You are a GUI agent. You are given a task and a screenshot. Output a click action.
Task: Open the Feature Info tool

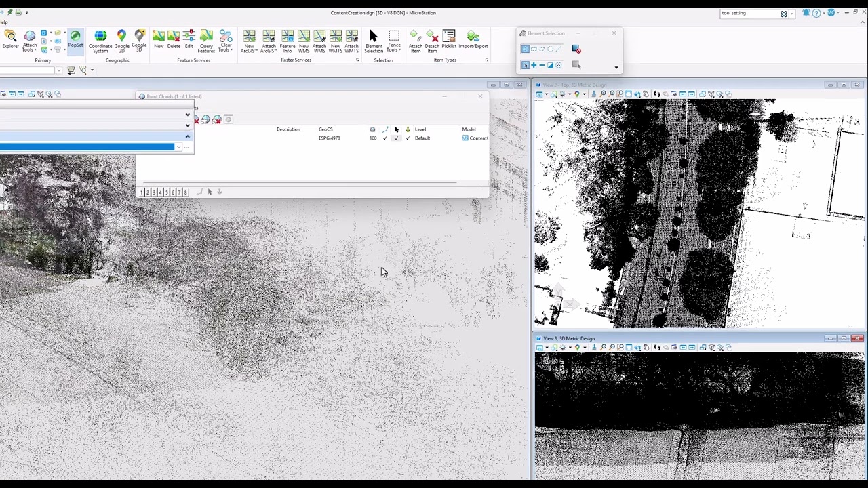(x=288, y=42)
